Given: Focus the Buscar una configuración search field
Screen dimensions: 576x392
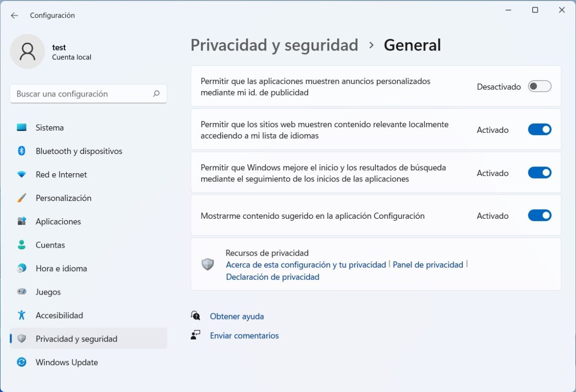Looking at the screenshot, I should click(82, 94).
